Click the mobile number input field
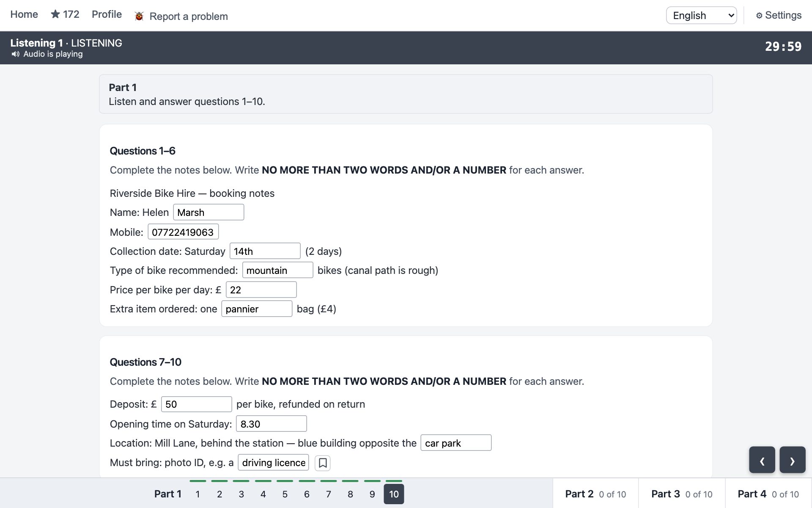The image size is (812, 508). 183,232
